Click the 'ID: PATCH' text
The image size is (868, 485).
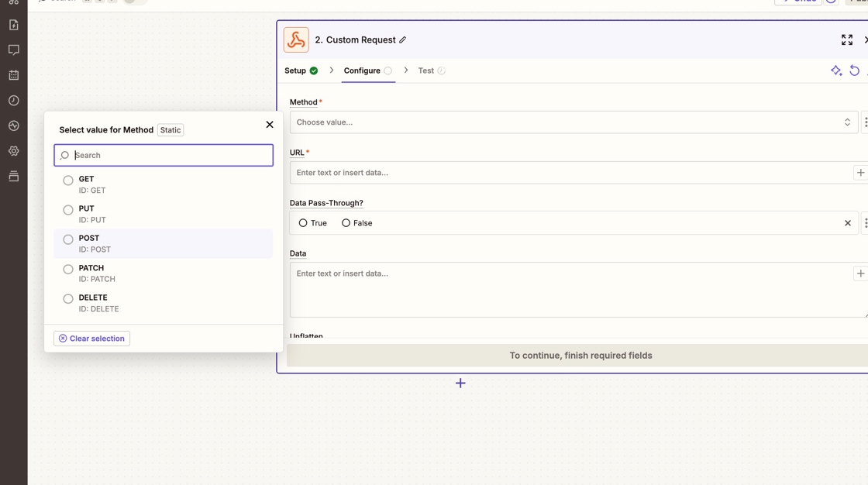tap(97, 279)
